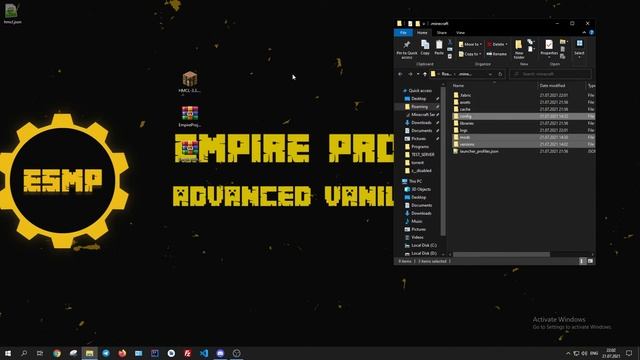Open the Select options in ribbon

579,48
